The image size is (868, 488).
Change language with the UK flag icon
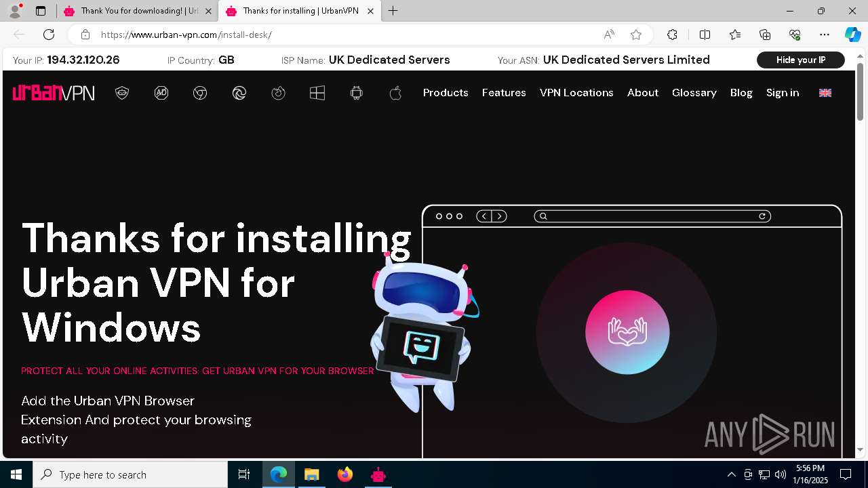(825, 93)
